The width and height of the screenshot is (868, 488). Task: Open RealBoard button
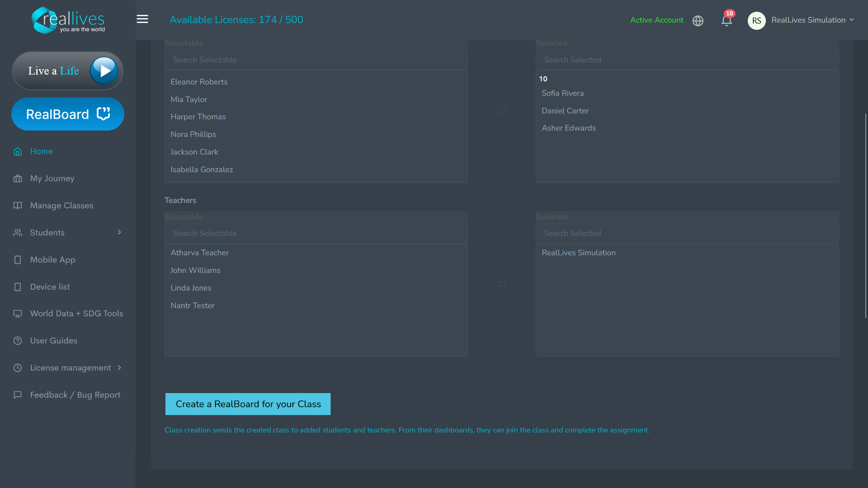pos(68,114)
